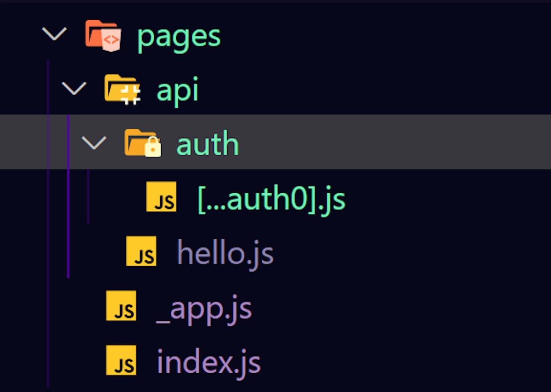Click the JS icon next to index.js

click(121, 360)
